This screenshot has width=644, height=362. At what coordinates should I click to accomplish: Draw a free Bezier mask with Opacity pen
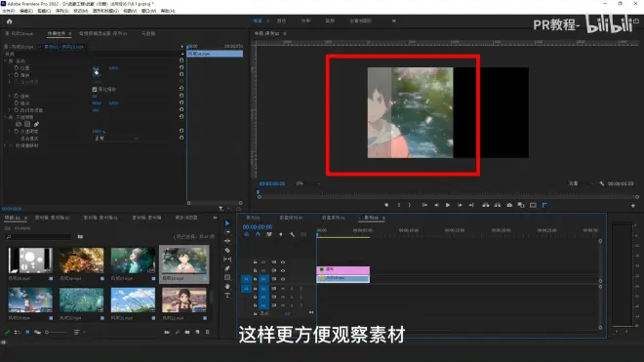pos(36,124)
